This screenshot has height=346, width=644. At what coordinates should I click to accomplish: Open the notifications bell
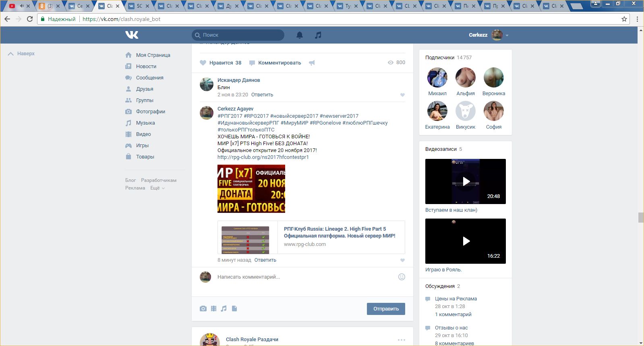pyautogui.click(x=300, y=35)
